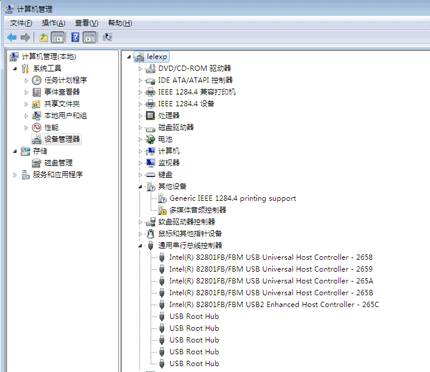Select 设备管理器 in left tree
The image size is (430, 372).
tap(62, 139)
